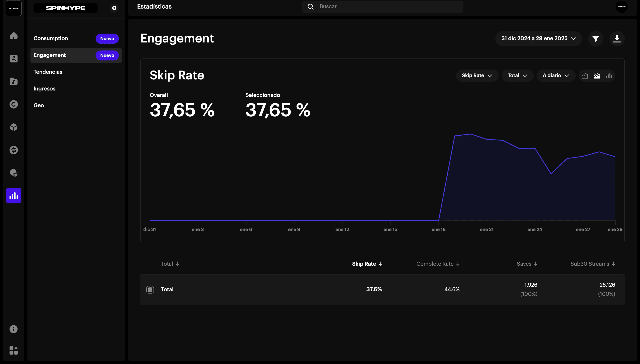640x364 pixels.
Task: Click the filter funnel icon
Action: pos(595,38)
